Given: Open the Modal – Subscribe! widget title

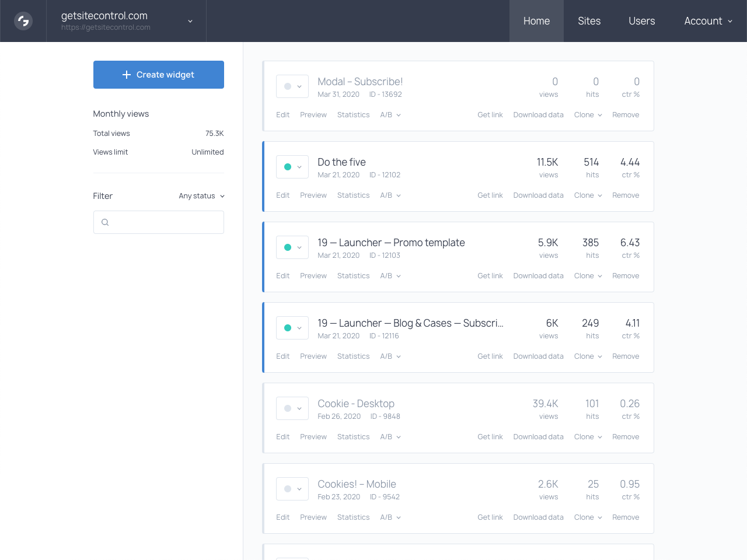Looking at the screenshot, I should (x=360, y=82).
